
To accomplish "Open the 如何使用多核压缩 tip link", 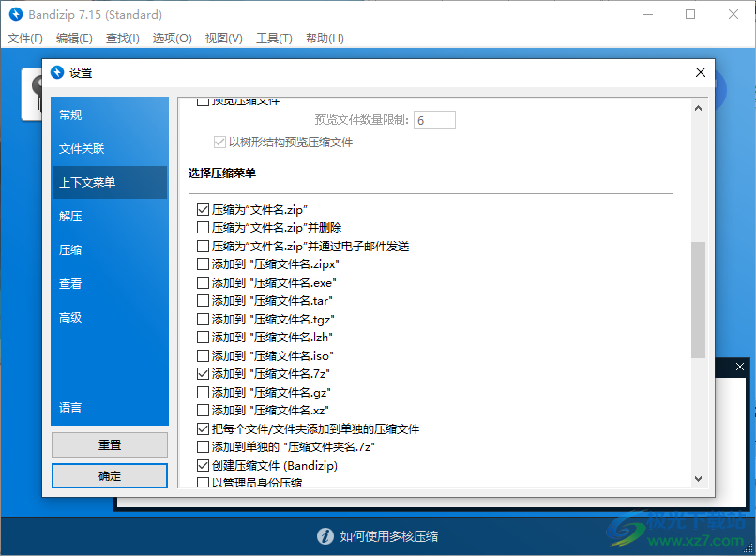I will (x=388, y=536).
